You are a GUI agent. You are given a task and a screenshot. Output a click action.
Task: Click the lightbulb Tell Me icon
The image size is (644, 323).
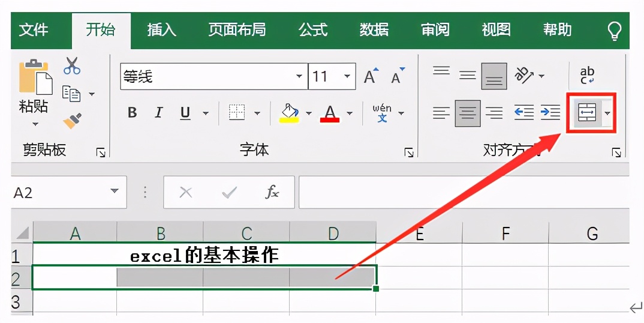(x=615, y=31)
